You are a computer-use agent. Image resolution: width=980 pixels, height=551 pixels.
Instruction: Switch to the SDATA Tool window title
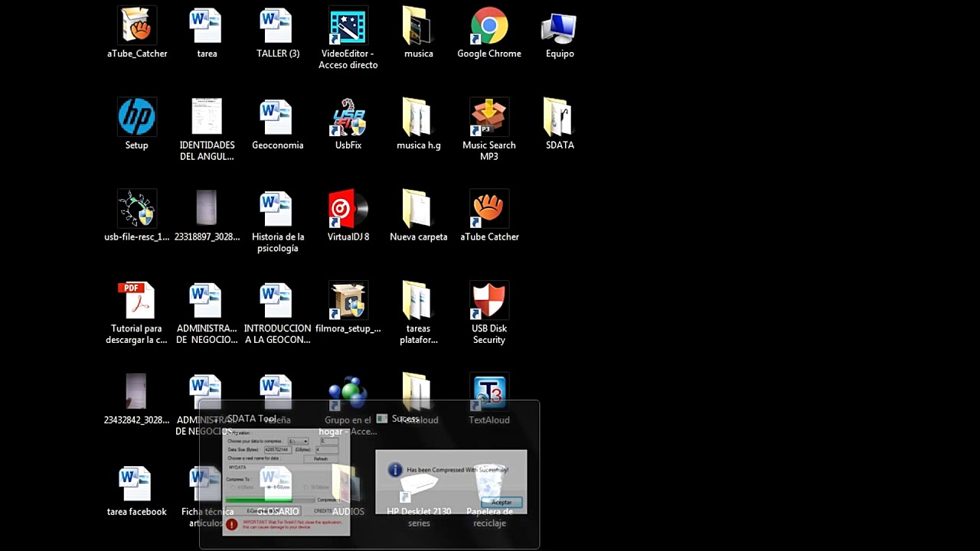(252, 419)
